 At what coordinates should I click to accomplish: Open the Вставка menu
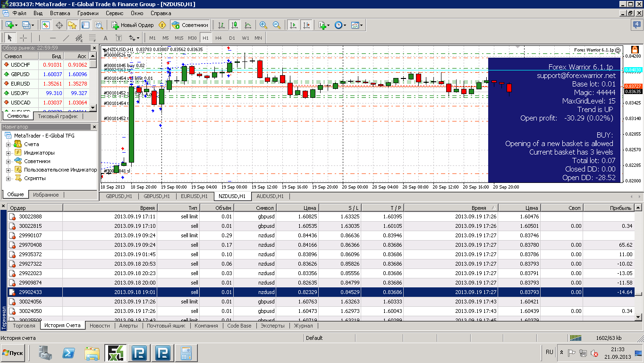pos(59,13)
